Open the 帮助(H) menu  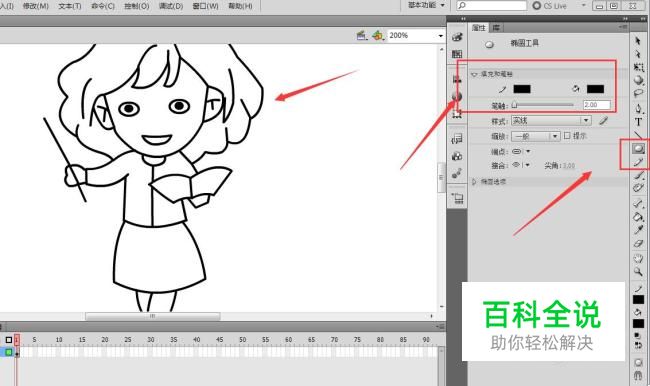tap(240, 6)
